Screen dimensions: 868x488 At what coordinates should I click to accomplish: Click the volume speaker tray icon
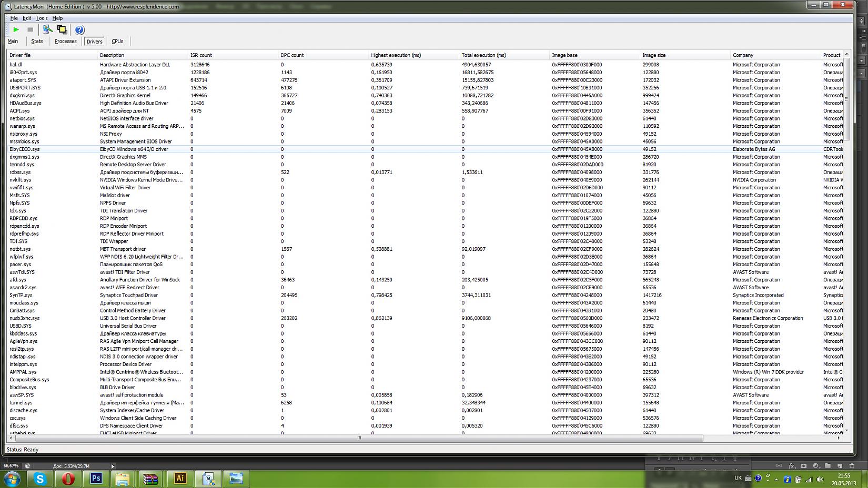(x=819, y=479)
